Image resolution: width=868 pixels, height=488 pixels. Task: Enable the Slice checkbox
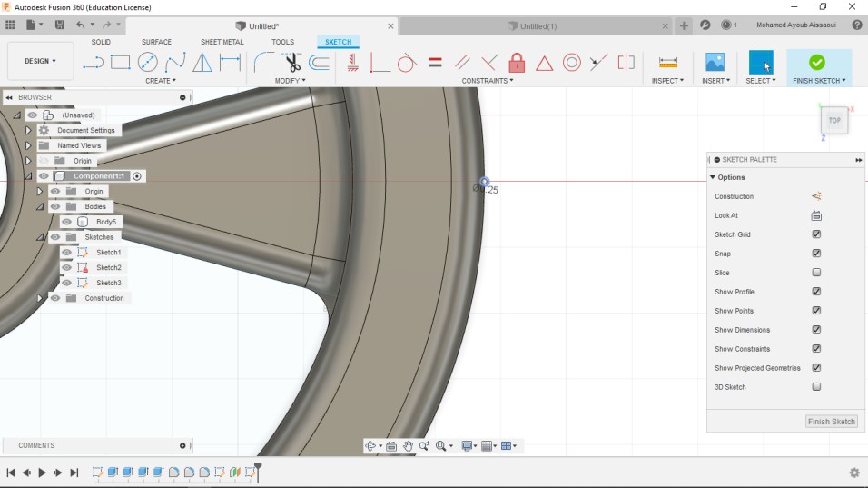pyautogui.click(x=816, y=273)
